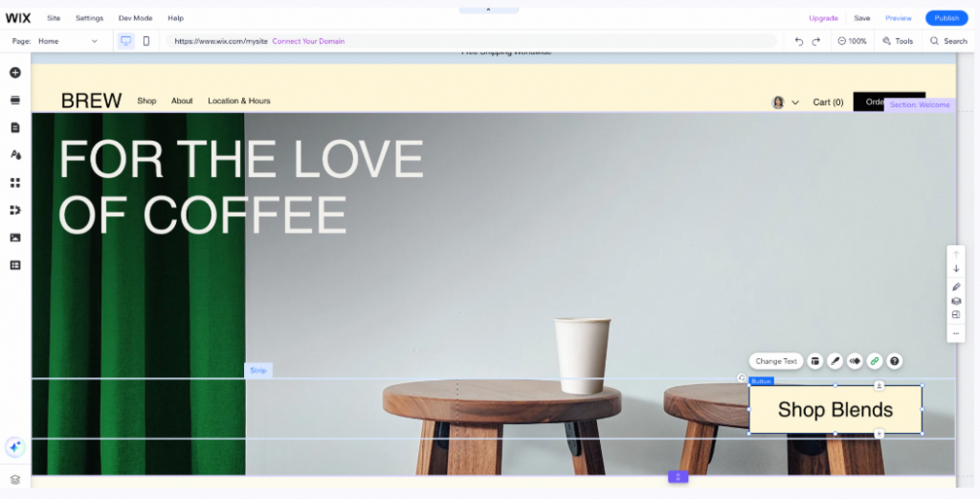Click the Section: Welcome label
The width and height of the screenshot is (980, 499).
[920, 105]
